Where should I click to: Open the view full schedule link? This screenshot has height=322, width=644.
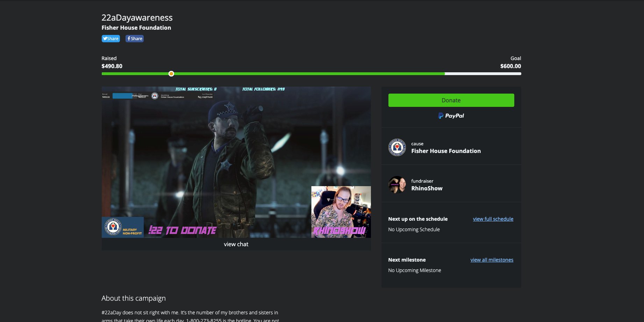click(493, 219)
